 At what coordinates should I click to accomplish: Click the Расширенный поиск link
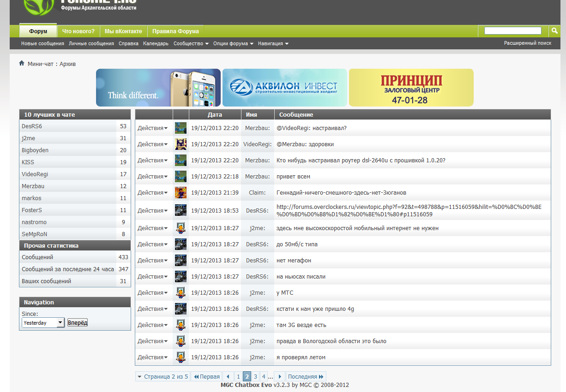(528, 43)
